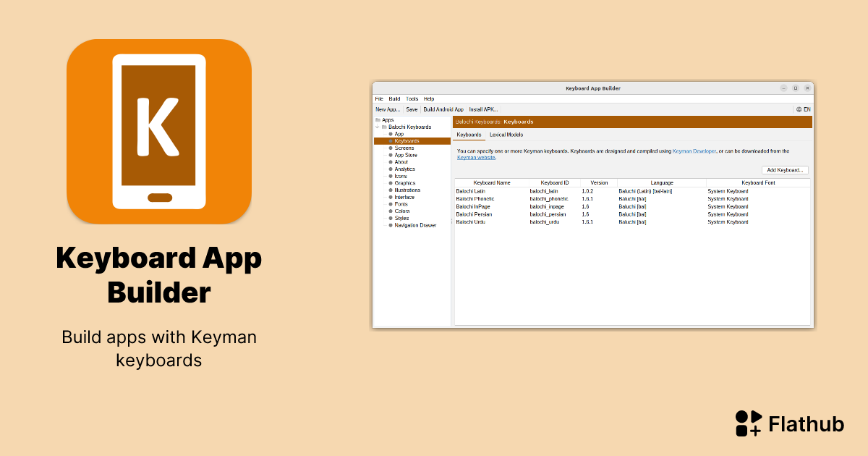Open the Colors section

pos(401,211)
